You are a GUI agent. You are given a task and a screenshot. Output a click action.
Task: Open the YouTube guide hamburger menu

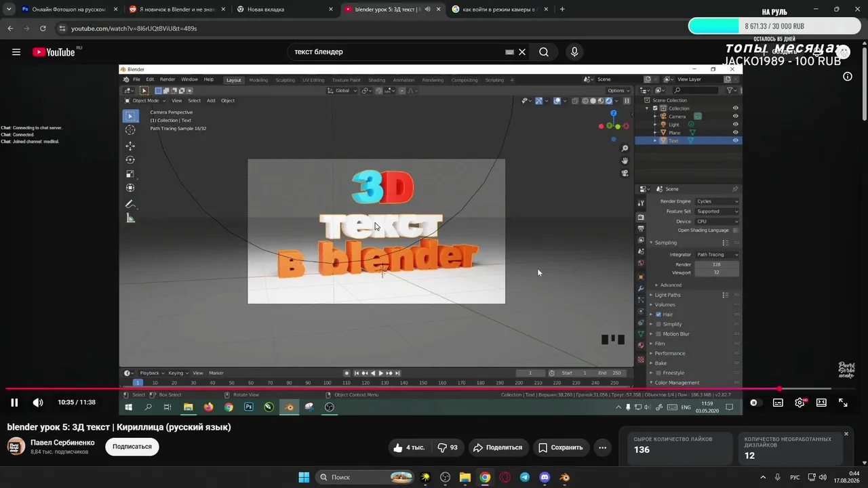pyautogui.click(x=16, y=52)
